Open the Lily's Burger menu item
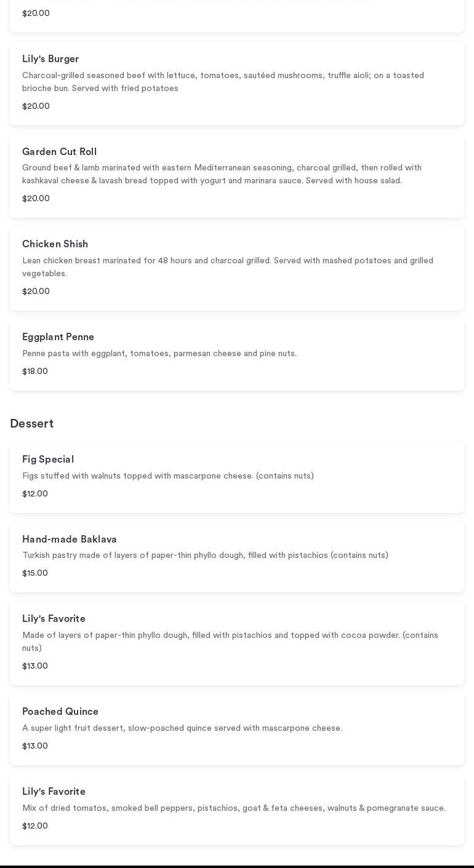Viewport: 474px width, 868px height. (x=50, y=59)
